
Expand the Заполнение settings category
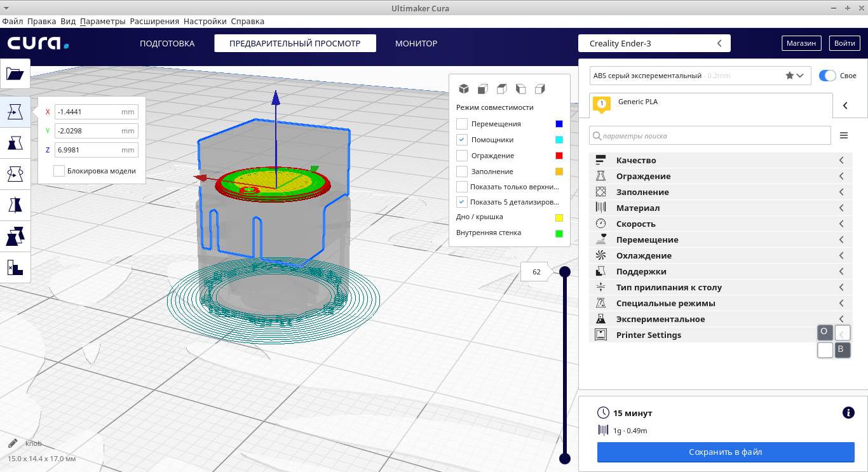(721, 192)
